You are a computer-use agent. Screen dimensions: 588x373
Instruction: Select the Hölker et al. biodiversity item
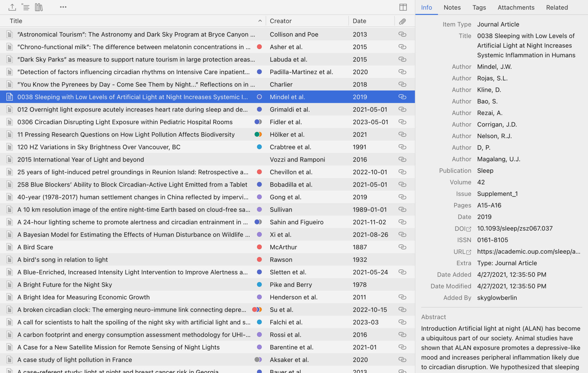point(126,135)
